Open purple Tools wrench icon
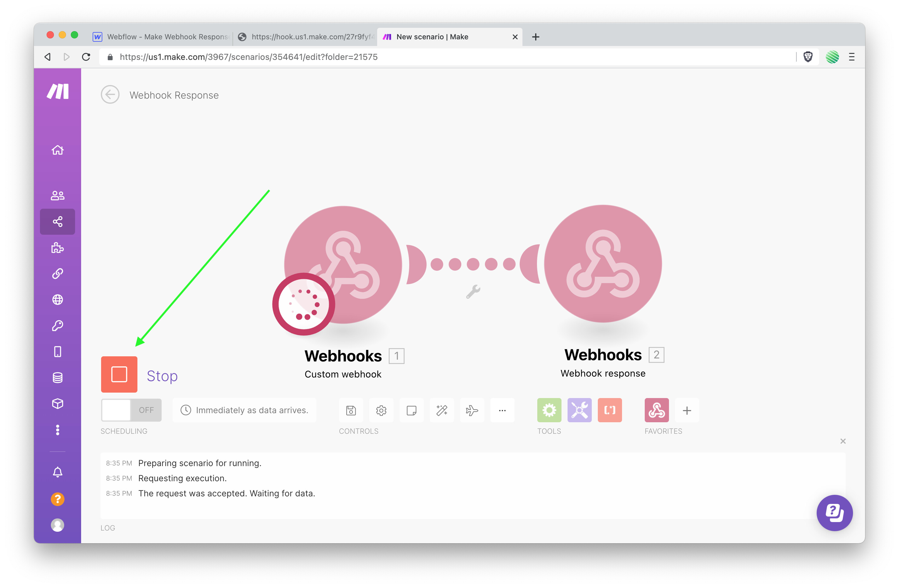 pyautogui.click(x=579, y=410)
